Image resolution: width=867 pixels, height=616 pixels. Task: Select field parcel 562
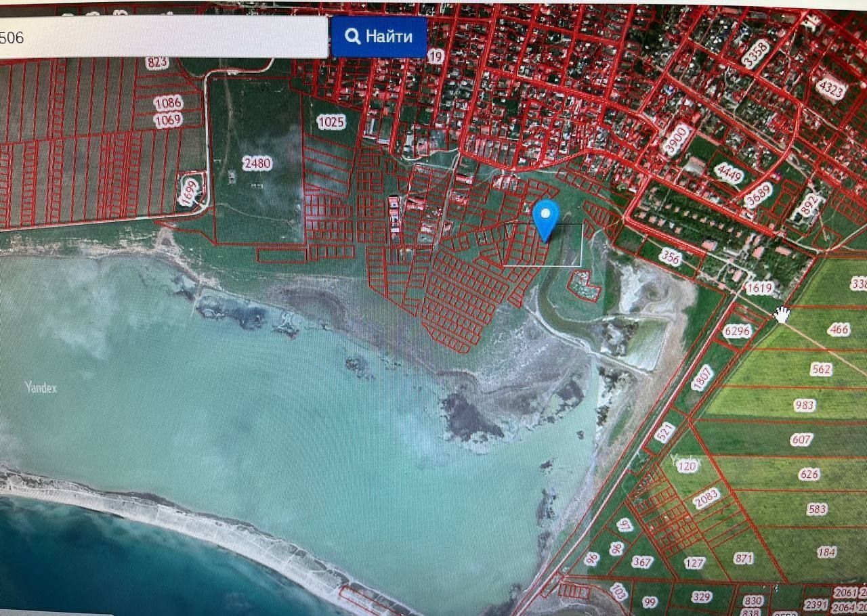click(821, 369)
